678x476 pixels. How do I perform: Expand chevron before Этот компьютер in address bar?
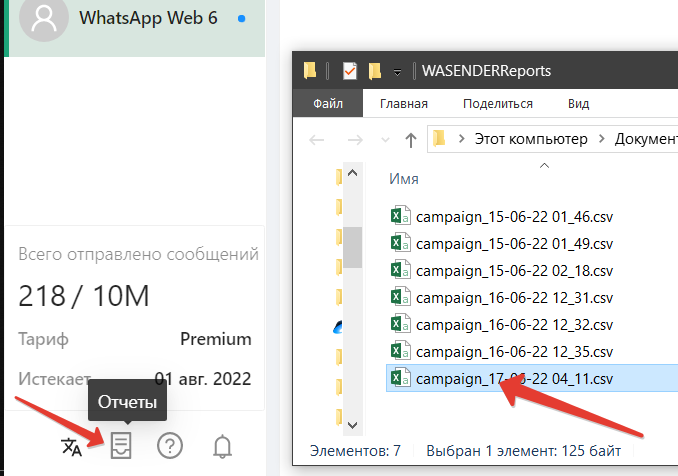[461, 140]
